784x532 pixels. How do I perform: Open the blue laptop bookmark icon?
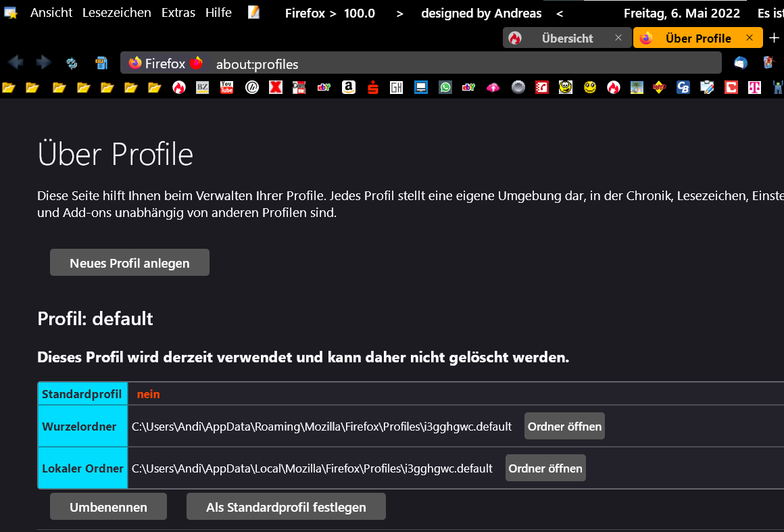point(421,87)
